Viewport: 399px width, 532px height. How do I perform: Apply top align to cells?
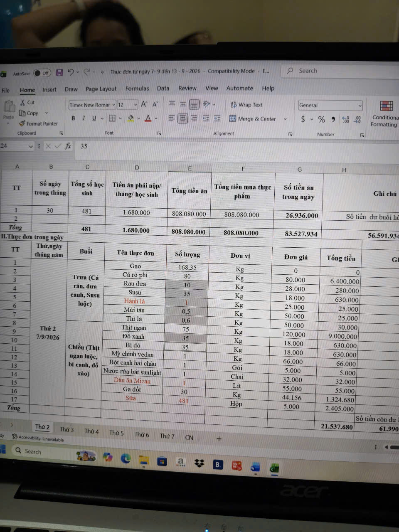[172, 104]
